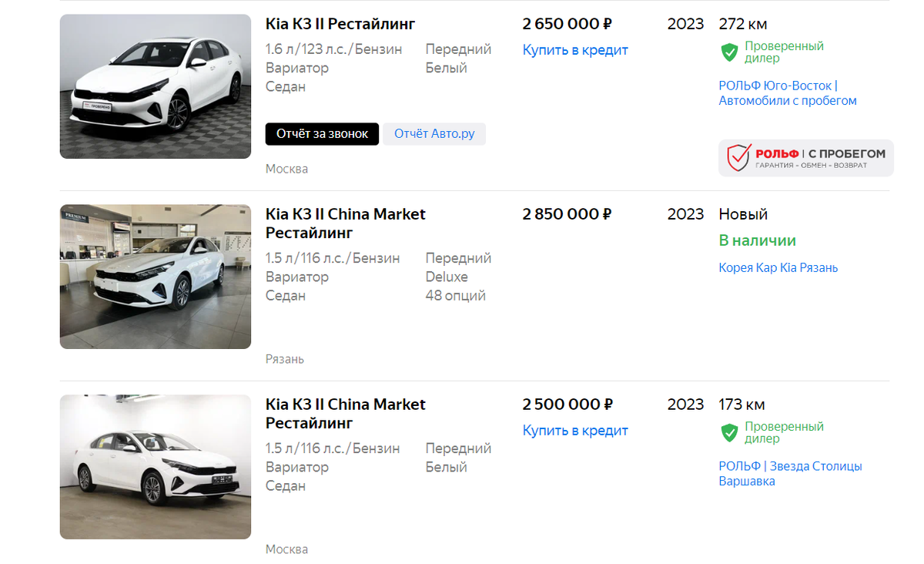Click the 2 850 000 ₽ price

click(x=567, y=214)
